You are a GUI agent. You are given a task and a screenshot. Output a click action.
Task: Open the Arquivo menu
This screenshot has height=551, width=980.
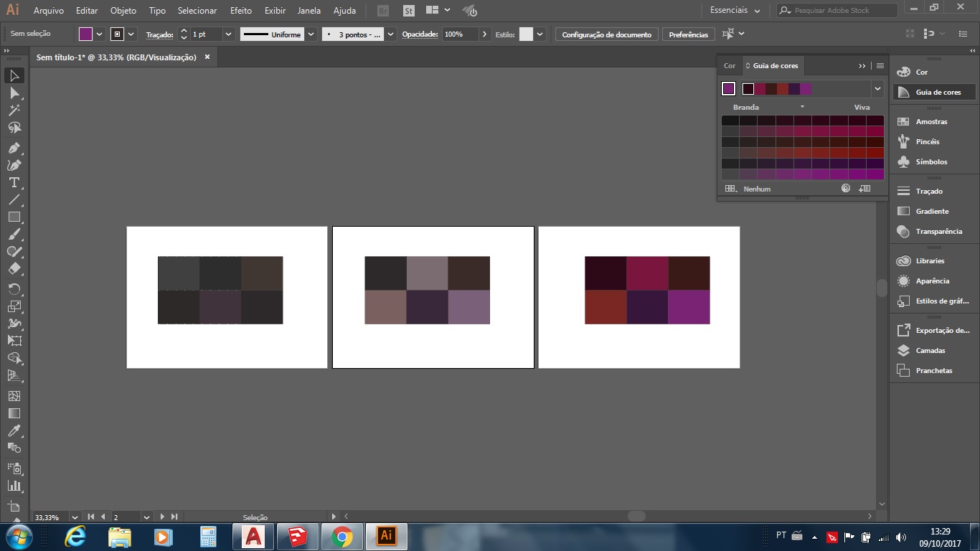coord(49,11)
